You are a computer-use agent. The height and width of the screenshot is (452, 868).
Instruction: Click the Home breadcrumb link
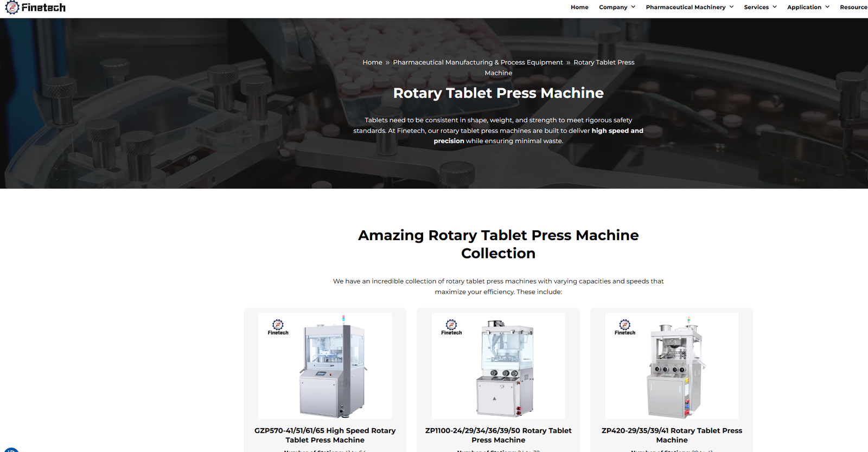[372, 62]
